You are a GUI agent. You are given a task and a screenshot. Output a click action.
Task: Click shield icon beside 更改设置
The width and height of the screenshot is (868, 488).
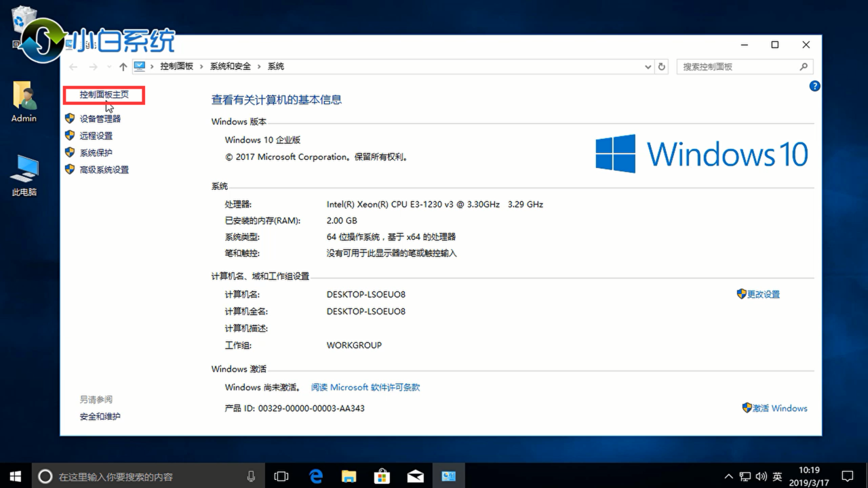(x=741, y=293)
